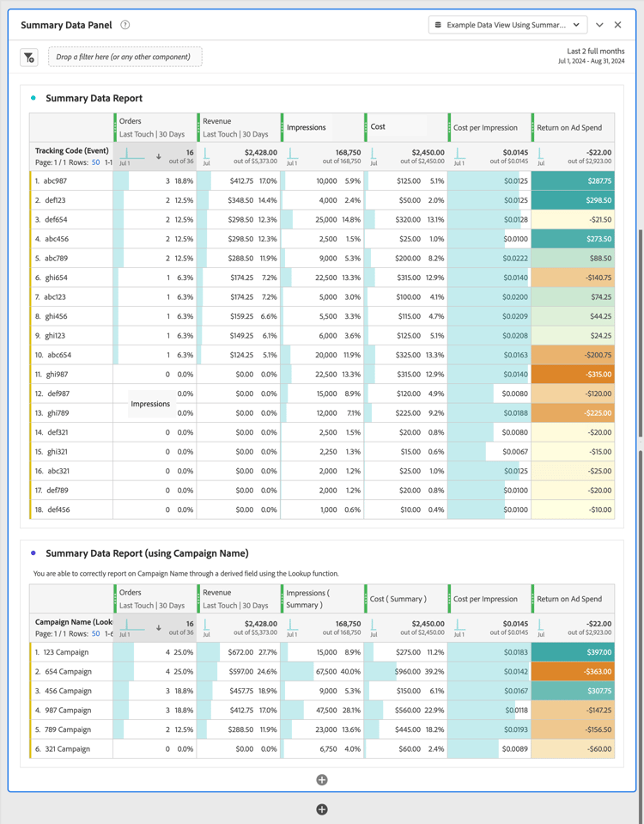This screenshot has height=824, width=644.
Task: Open the filter icon in the panel toolbar
Action: point(29,57)
